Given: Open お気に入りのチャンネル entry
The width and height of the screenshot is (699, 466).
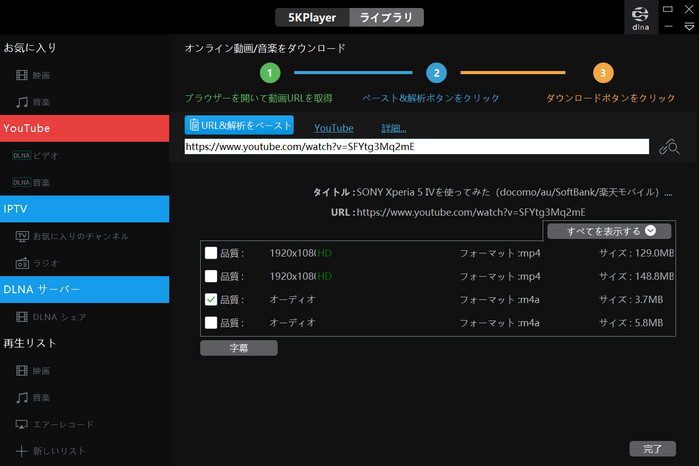Looking at the screenshot, I should [72, 236].
